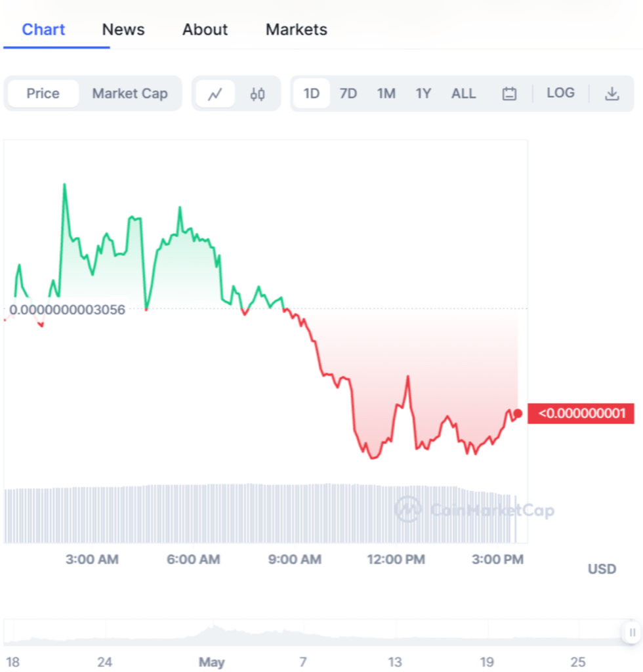Switch to line chart view

[x=215, y=94]
